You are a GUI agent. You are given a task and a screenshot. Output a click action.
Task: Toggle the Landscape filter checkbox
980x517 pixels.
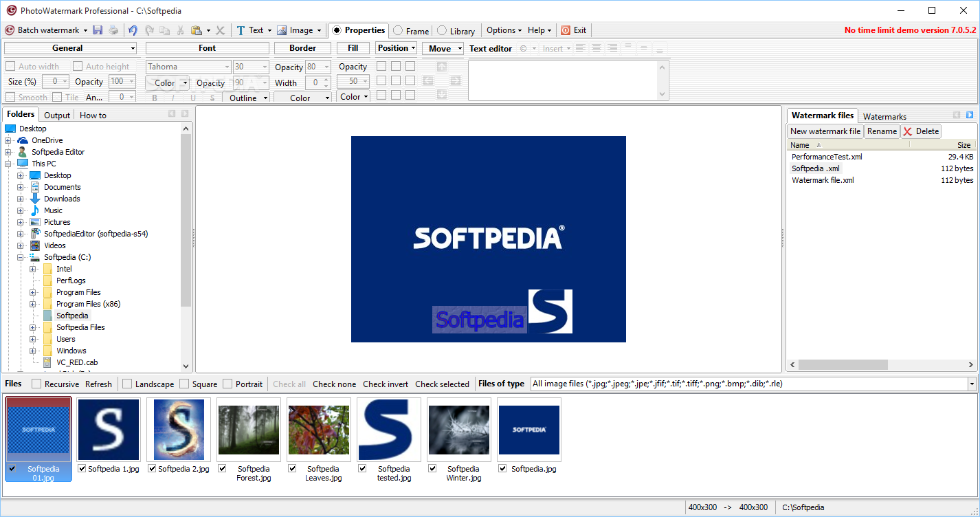127,384
